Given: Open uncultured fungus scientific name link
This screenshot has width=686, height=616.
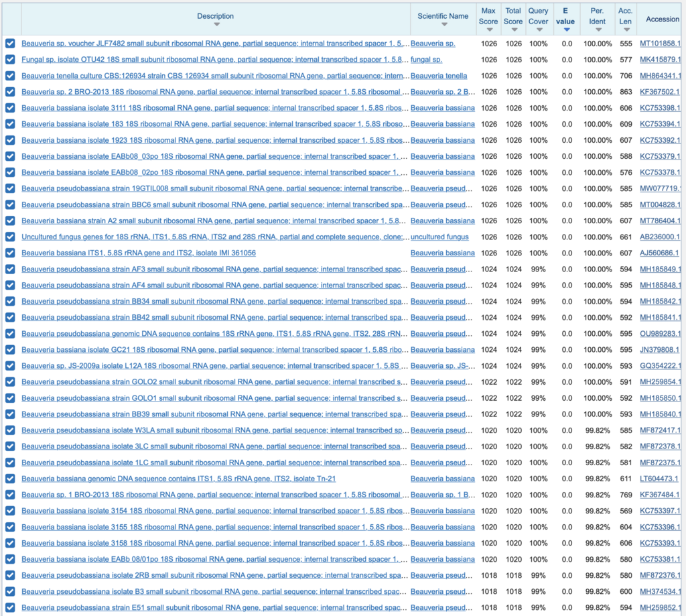Looking at the screenshot, I should click(x=439, y=237).
